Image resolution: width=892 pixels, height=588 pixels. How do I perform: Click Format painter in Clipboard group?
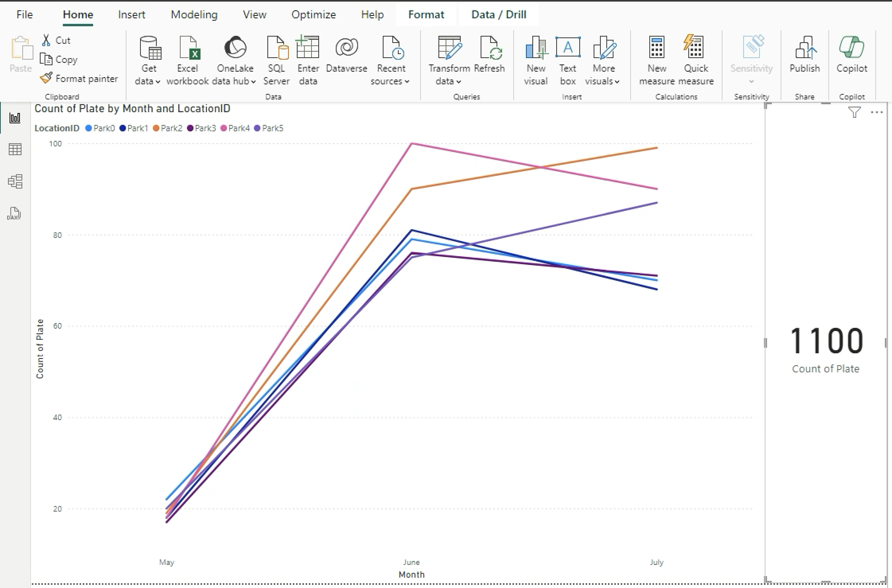(79, 78)
